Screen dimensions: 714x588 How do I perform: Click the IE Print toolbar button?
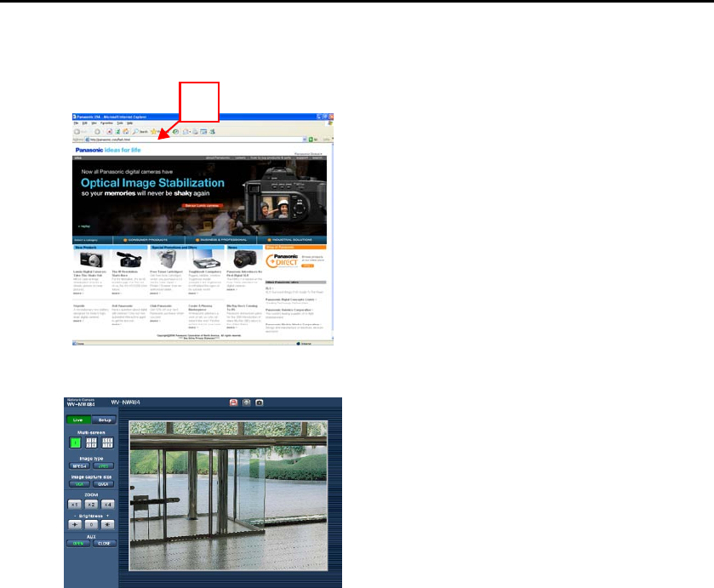point(195,132)
